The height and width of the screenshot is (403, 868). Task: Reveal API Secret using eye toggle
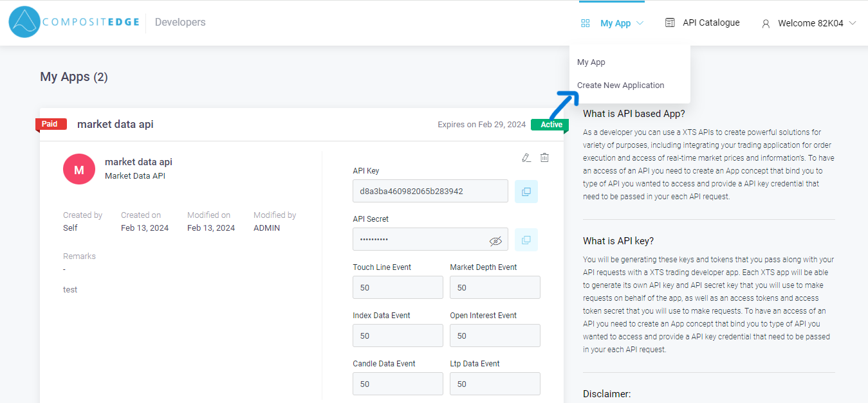coord(495,240)
